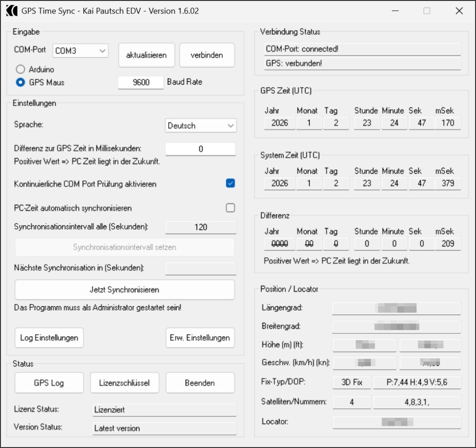This screenshot has height=448, width=476.
Task: Click the Lizenzschlüssel button
Action: click(125, 383)
